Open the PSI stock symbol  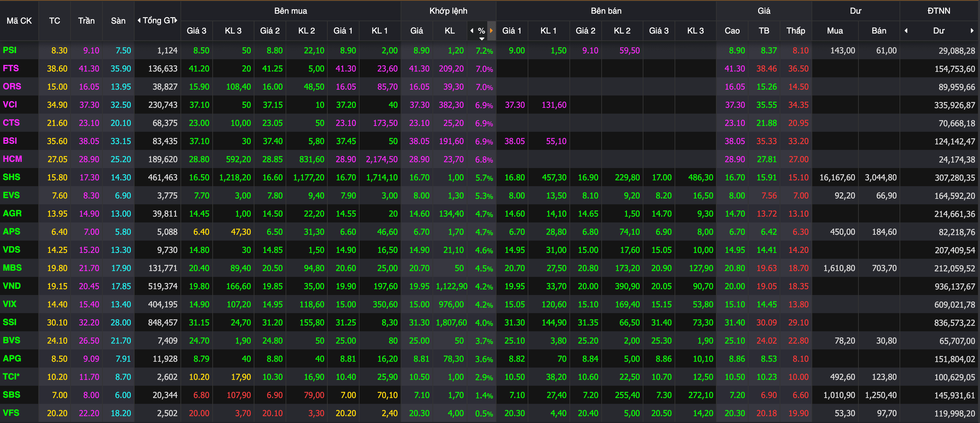(10, 50)
